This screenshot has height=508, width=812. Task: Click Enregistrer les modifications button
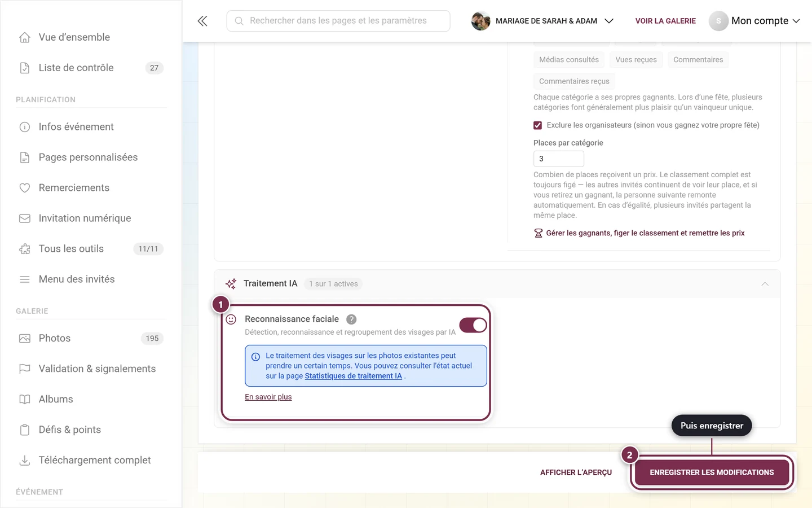click(712, 472)
